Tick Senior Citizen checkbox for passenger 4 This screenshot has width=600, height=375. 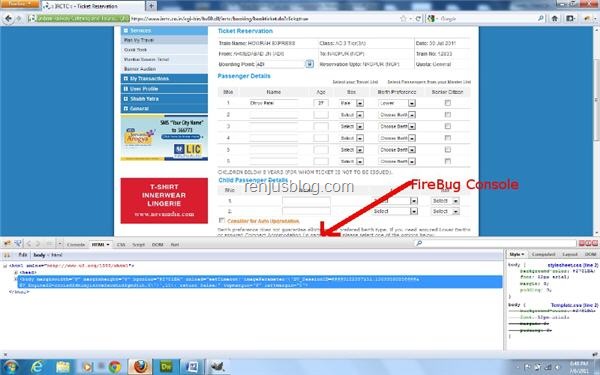coord(447,138)
